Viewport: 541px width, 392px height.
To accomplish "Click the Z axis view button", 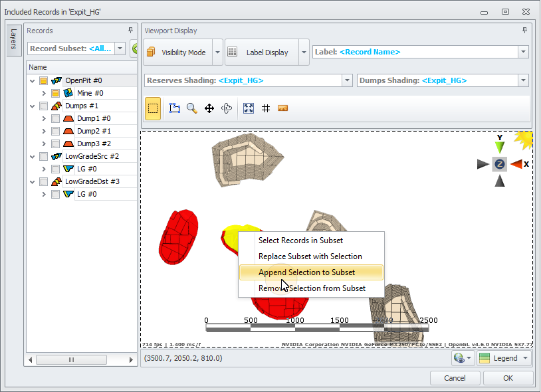I will [x=500, y=164].
